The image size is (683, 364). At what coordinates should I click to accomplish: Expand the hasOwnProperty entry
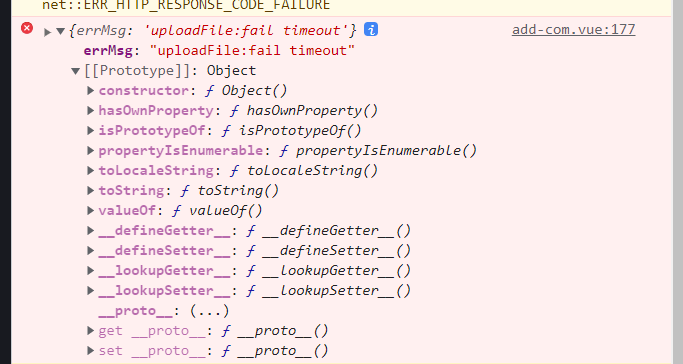pos(90,110)
